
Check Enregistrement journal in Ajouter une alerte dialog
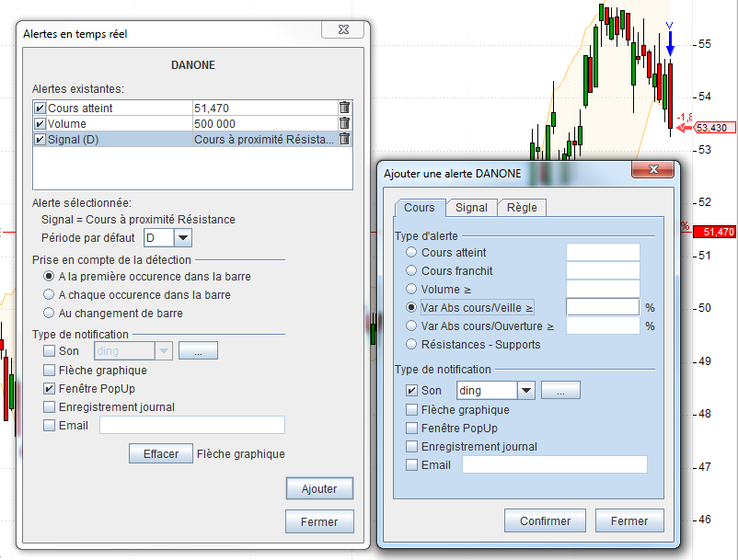pos(412,446)
